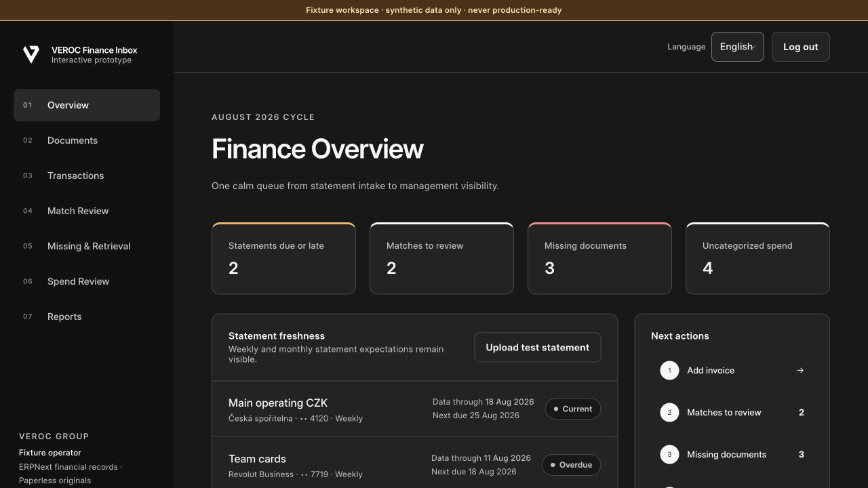Screen dimensions: 868x488
Task: Click the VEROC logo icon
Action: tap(31, 55)
